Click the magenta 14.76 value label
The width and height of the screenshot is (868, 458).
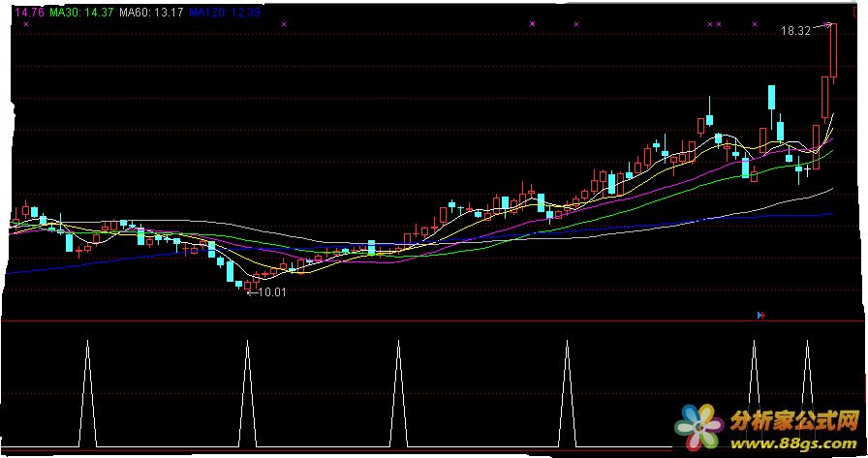[x=29, y=13]
